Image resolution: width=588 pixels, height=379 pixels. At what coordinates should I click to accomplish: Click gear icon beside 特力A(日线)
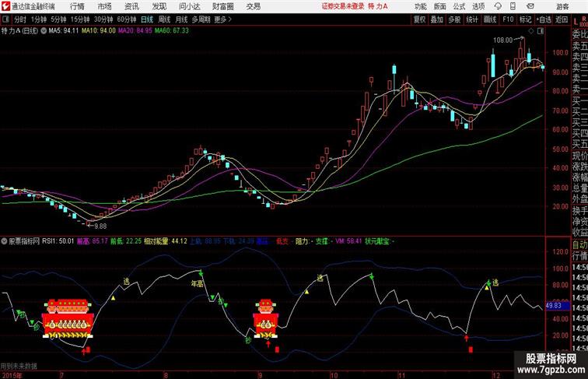tap(44, 31)
